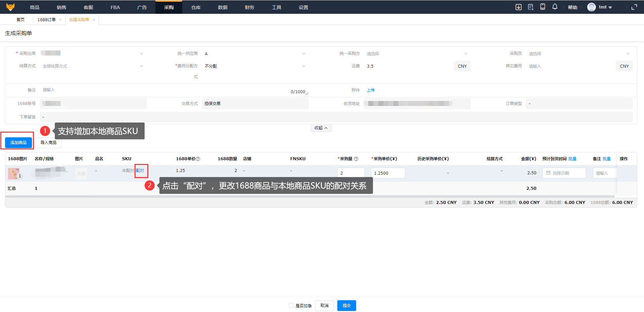Screen dimensions: 644x312
Task: Check the 是否加急 checkbox
Action: (291, 305)
